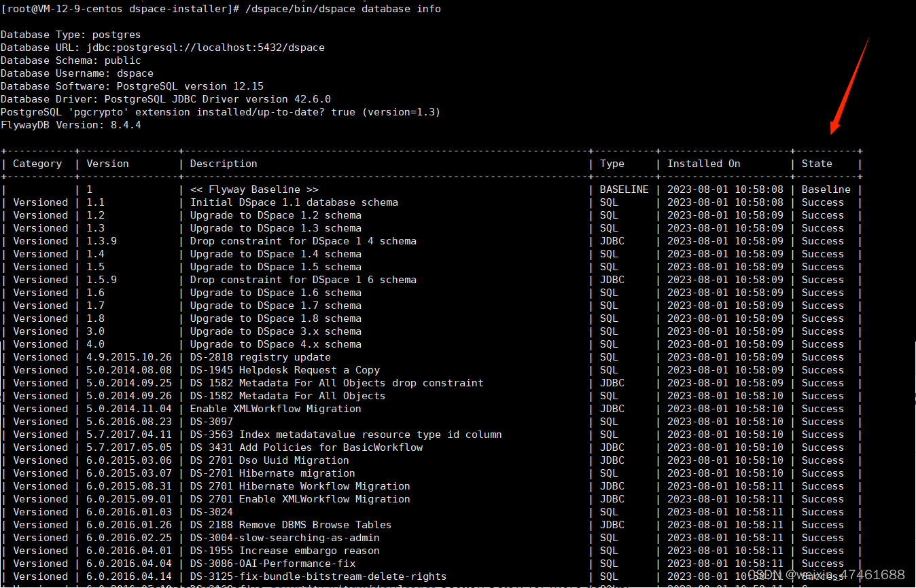916x588 pixels.
Task: Select the Database Username: dspace text
Action: click(78, 73)
